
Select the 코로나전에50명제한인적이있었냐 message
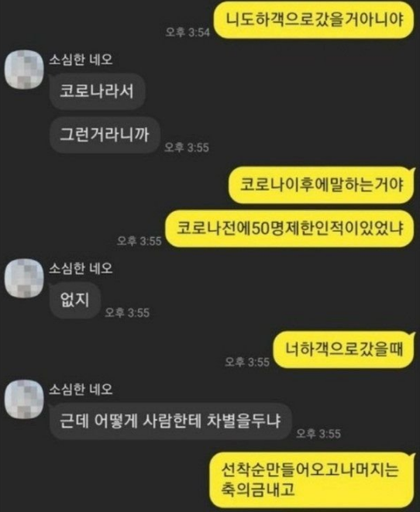[290, 228]
